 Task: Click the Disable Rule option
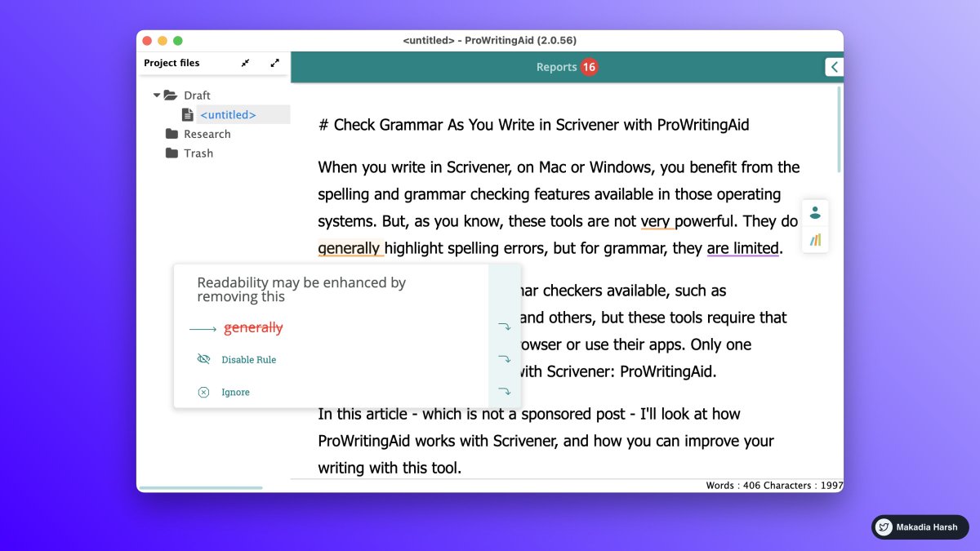click(x=249, y=360)
